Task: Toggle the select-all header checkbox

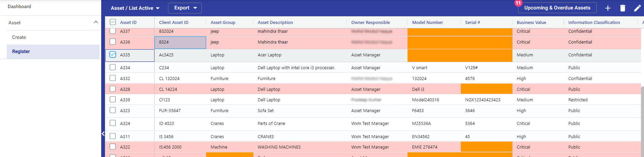Action: (x=113, y=22)
